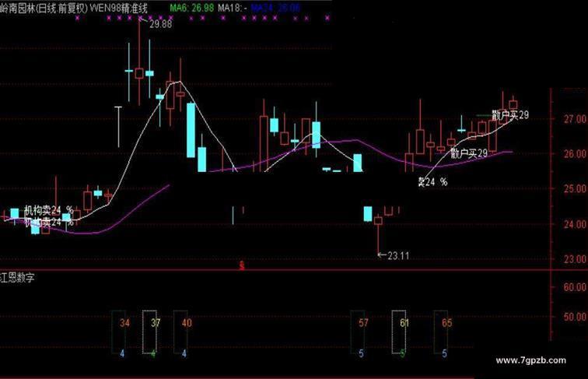This screenshot has width=588, height=379.
Task: Click the Gann number 34 box
Action: (x=119, y=332)
